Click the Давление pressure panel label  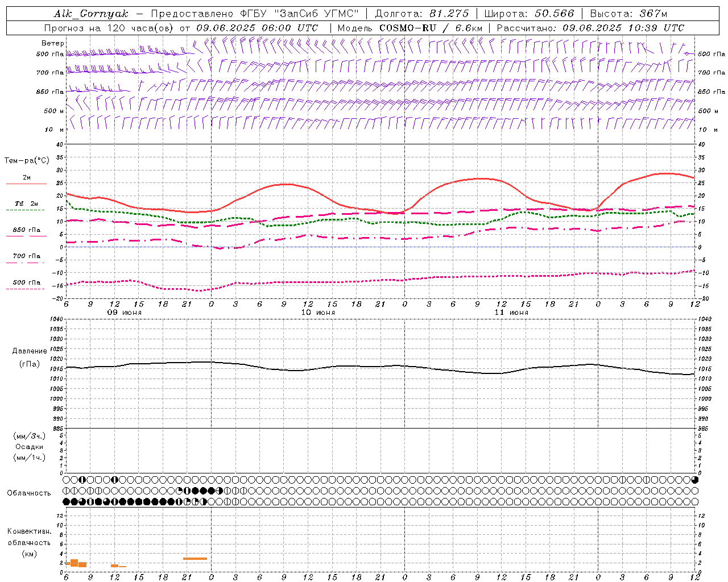[x=30, y=351]
